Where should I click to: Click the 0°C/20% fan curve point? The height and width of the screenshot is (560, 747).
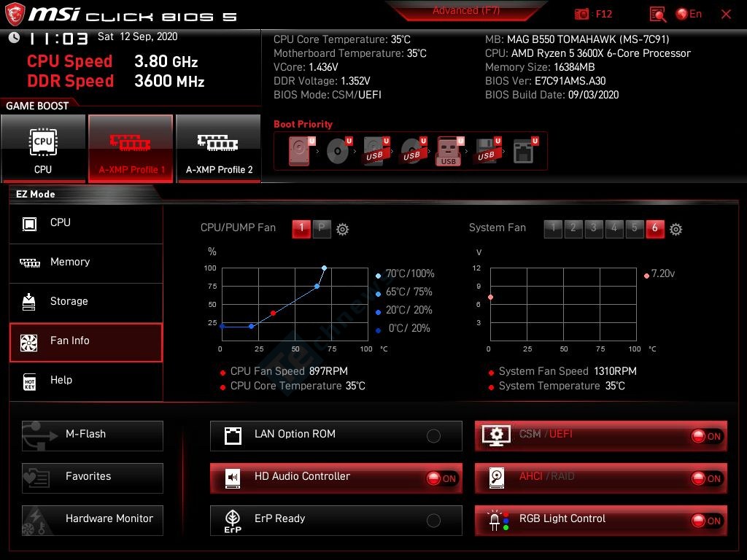[222, 326]
